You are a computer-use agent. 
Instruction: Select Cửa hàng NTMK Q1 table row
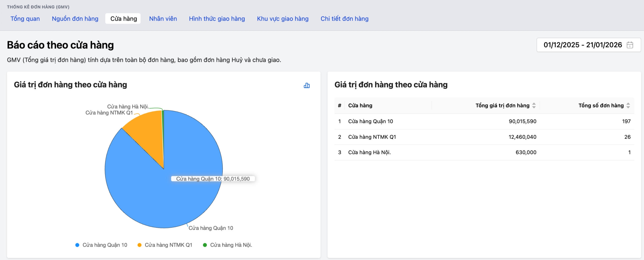coord(372,137)
